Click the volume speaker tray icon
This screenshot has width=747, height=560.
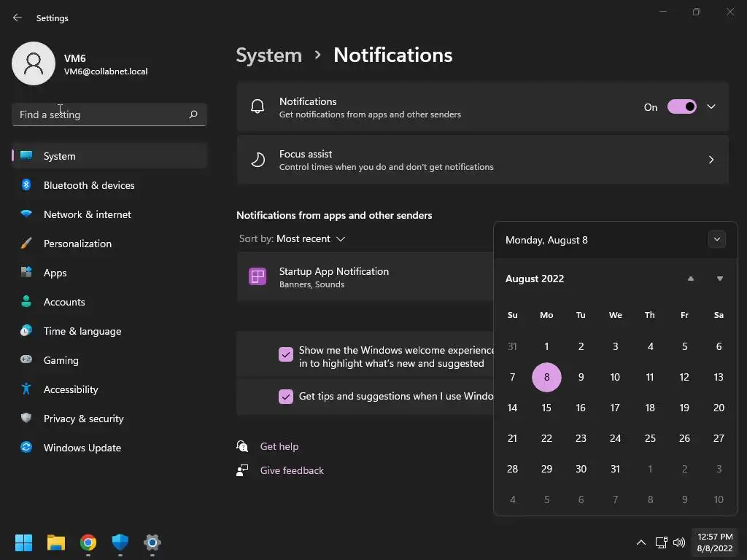click(x=679, y=542)
